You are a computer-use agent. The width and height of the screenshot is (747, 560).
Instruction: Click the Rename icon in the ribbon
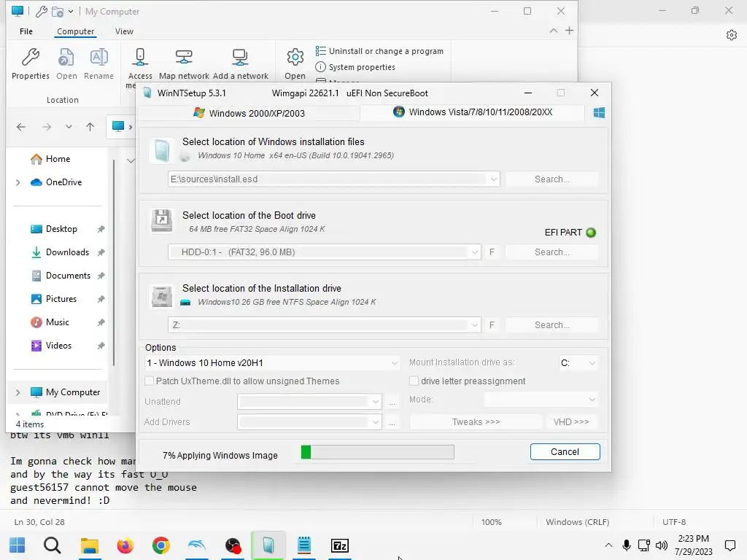pos(99,57)
